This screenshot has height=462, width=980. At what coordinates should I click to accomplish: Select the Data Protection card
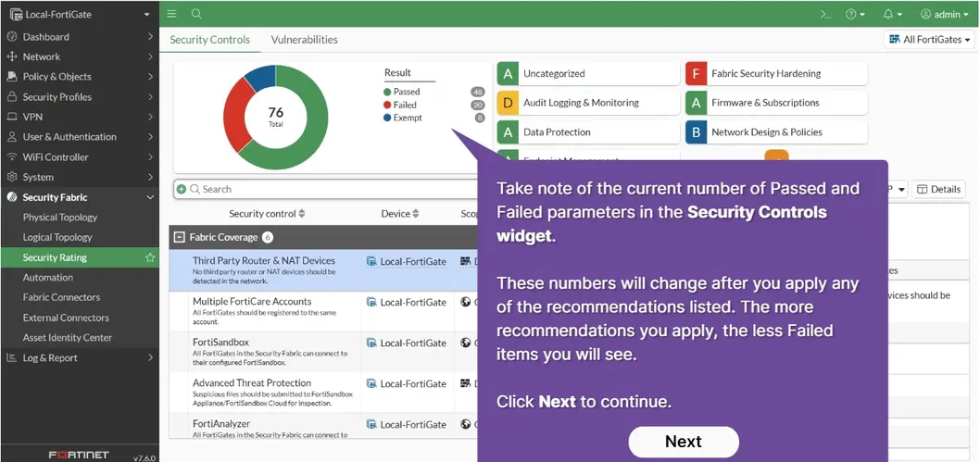pos(588,132)
